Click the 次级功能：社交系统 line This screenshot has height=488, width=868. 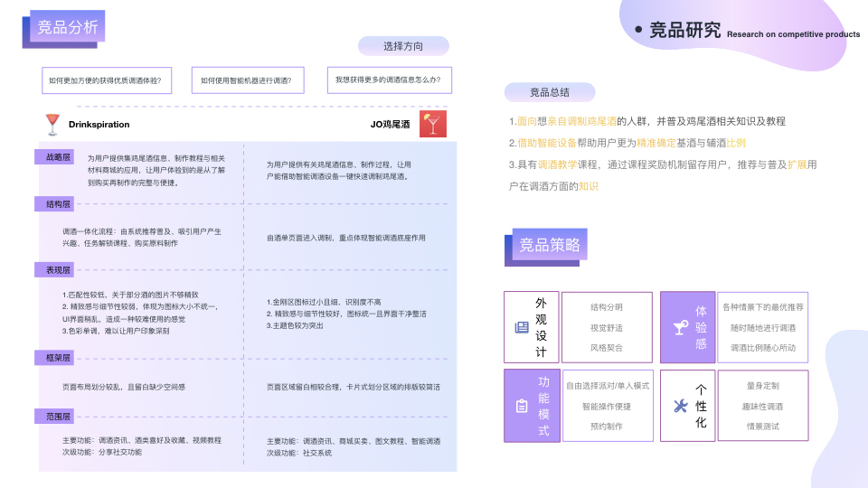(x=299, y=453)
